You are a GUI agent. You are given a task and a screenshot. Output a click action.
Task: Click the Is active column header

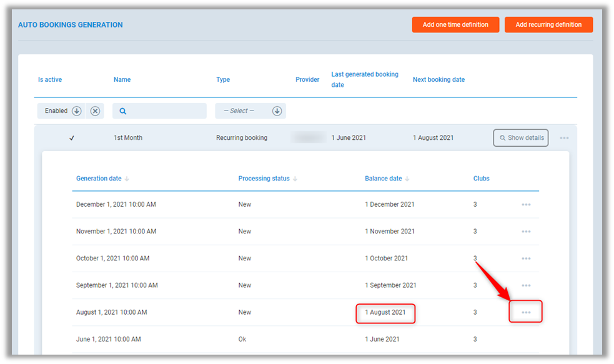click(x=50, y=80)
